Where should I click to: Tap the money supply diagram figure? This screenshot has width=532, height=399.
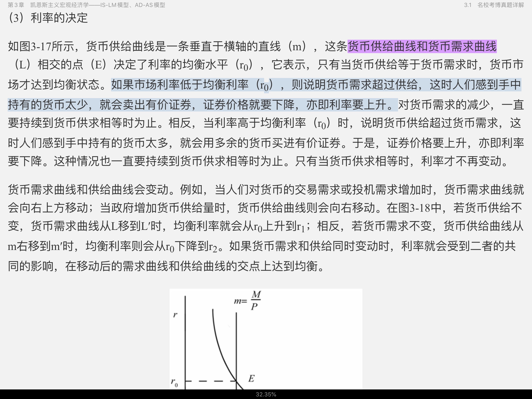[x=266, y=339]
